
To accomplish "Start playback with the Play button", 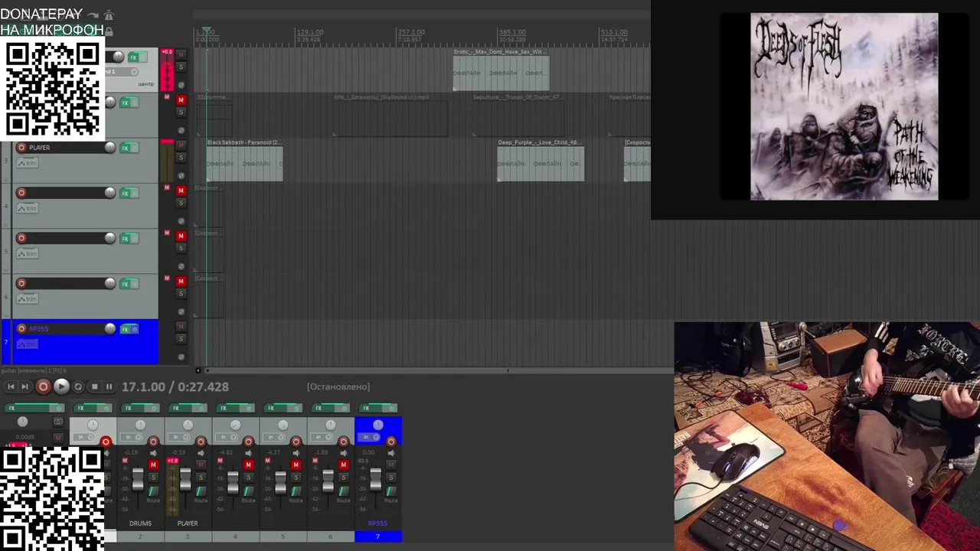I will [61, 386].
